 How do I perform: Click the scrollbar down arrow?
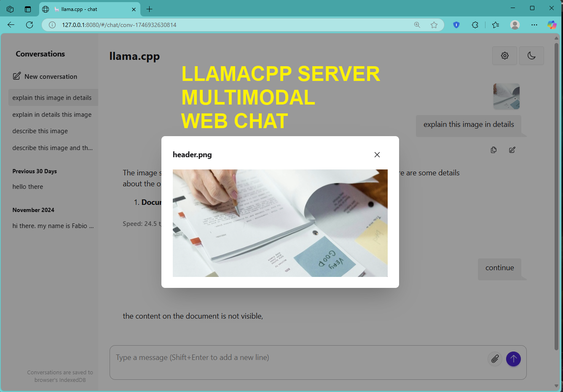click(x=556, y=386)
